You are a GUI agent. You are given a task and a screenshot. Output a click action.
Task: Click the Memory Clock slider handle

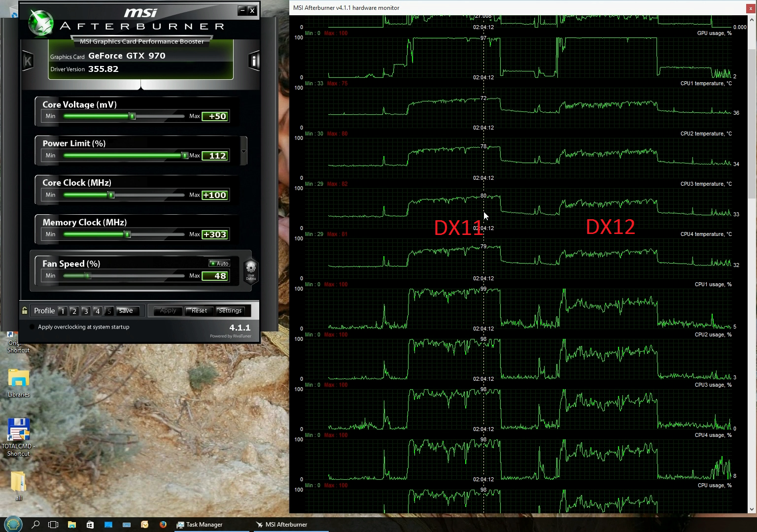coord(128,234)
